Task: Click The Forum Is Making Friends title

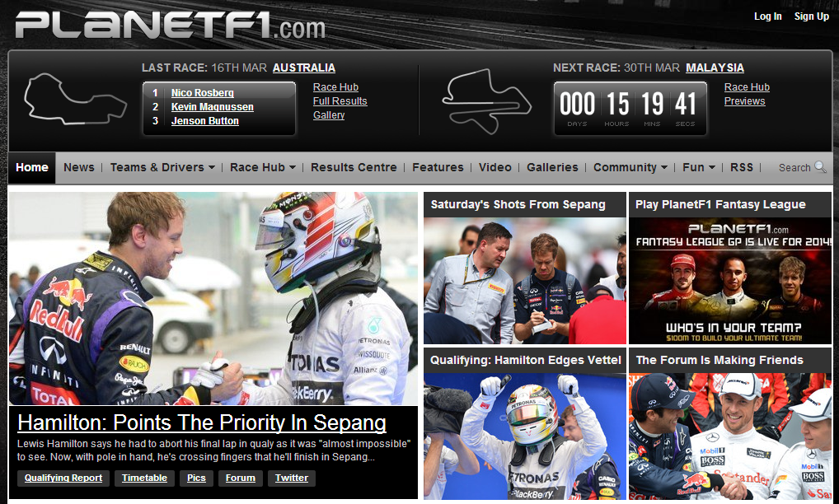Action: [719, 360]
